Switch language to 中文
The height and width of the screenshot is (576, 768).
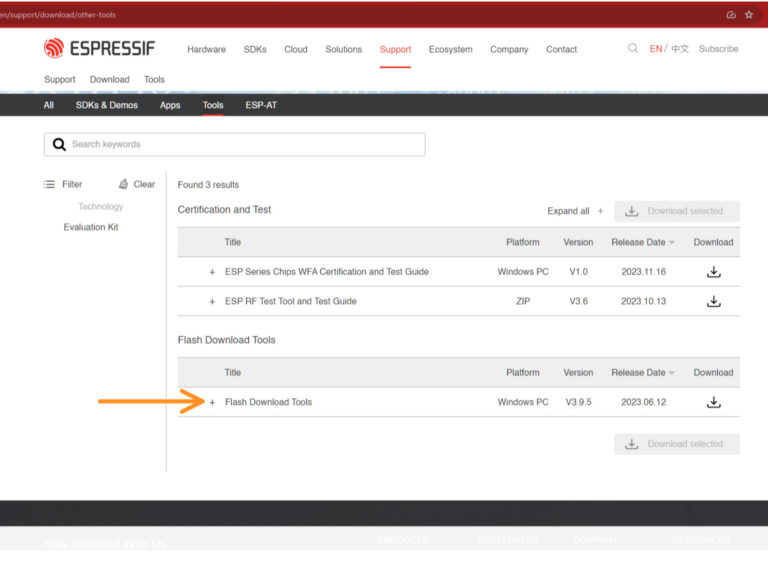click(680, 49)
